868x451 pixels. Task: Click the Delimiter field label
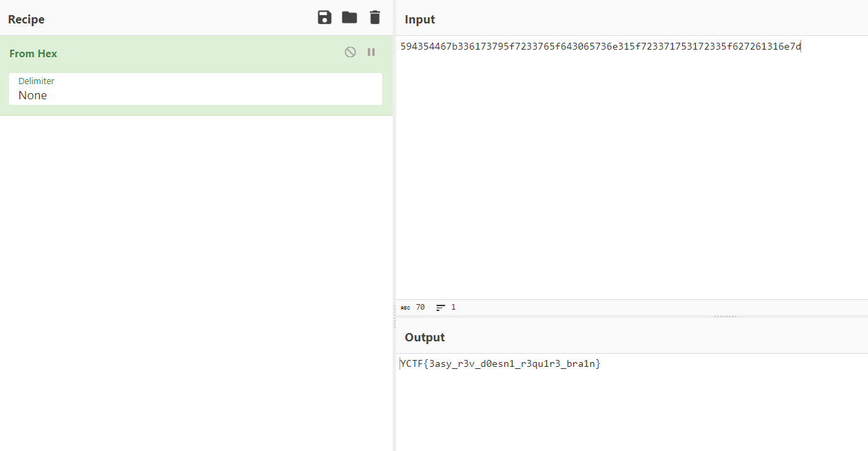click(x=37, y=81)
